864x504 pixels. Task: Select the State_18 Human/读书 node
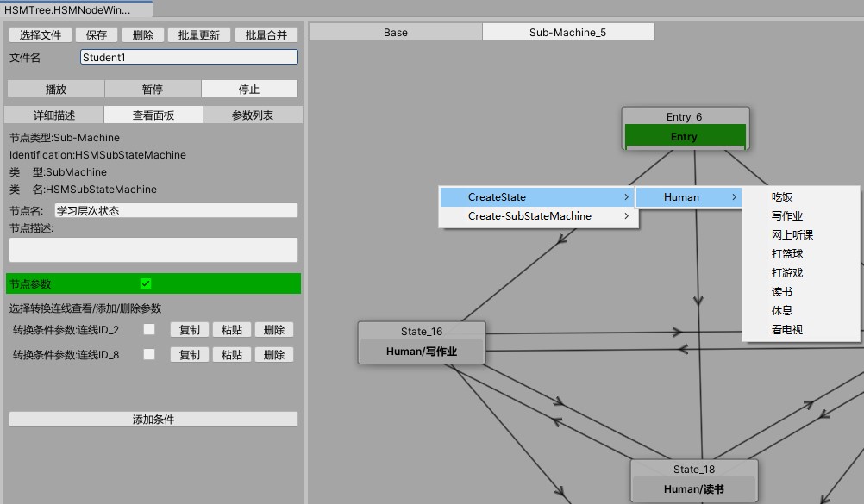click(694, 481)
